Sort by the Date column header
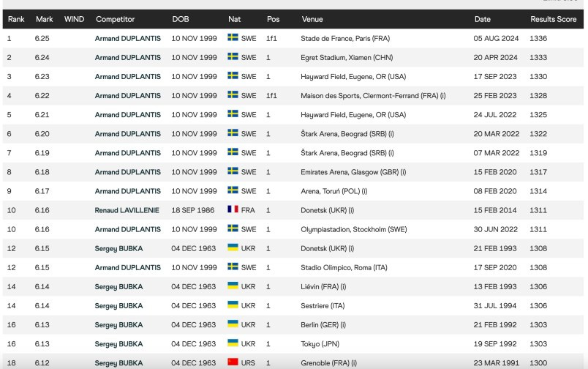The image size is (588, 369). tap(482, 19)
